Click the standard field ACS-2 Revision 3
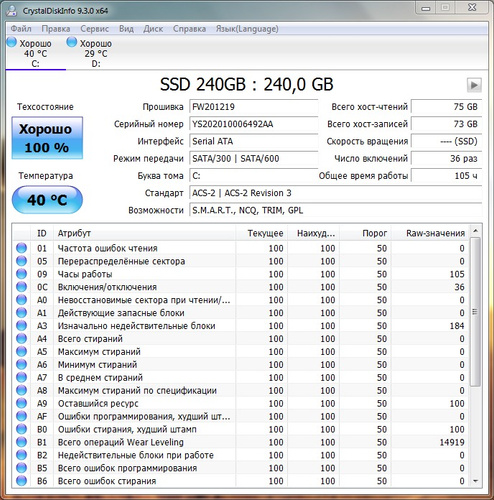 point(336,193)
